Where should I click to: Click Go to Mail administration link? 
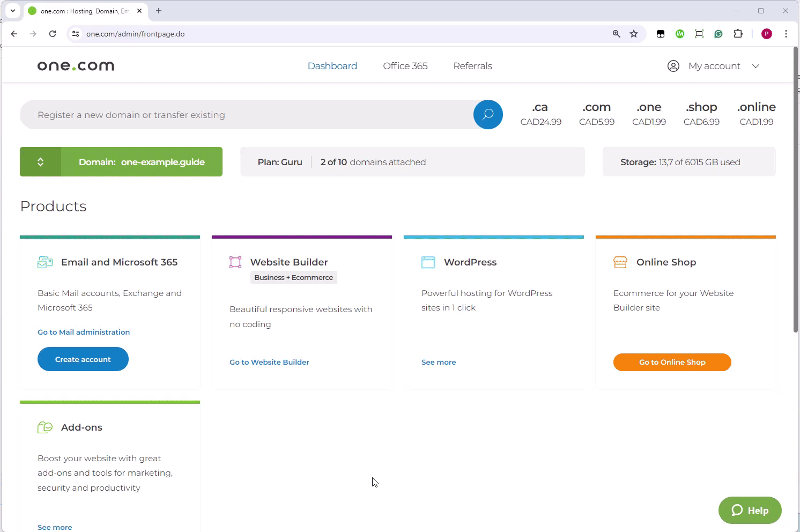84,332
